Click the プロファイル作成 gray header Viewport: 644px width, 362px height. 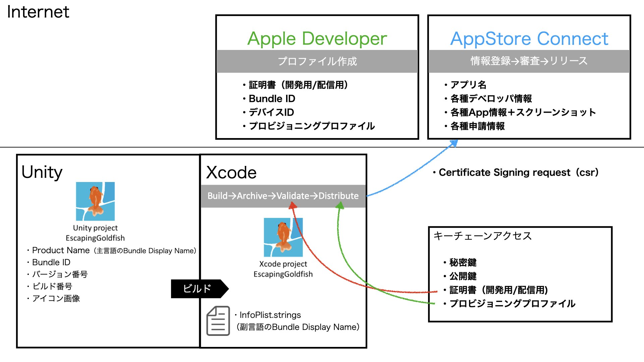pos(317,61)
